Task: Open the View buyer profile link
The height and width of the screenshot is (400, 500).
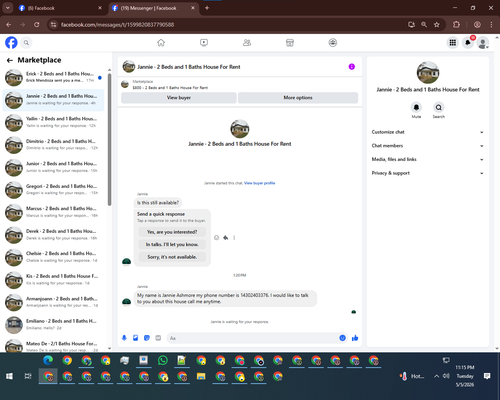Action: [260, 183]
